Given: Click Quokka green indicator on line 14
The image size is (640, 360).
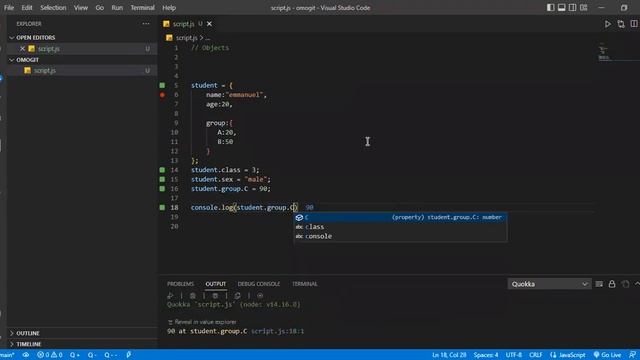Looking at the screenshot, I should pyautogui.click(x=162, y=170).
